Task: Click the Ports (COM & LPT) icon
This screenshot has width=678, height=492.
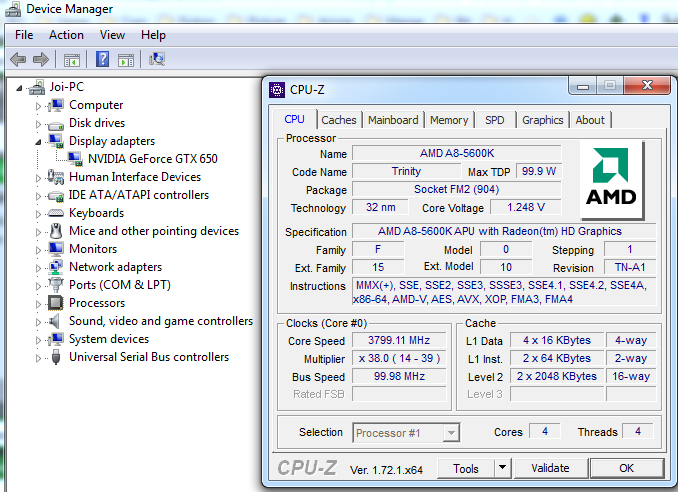Action: coord(56,285)
